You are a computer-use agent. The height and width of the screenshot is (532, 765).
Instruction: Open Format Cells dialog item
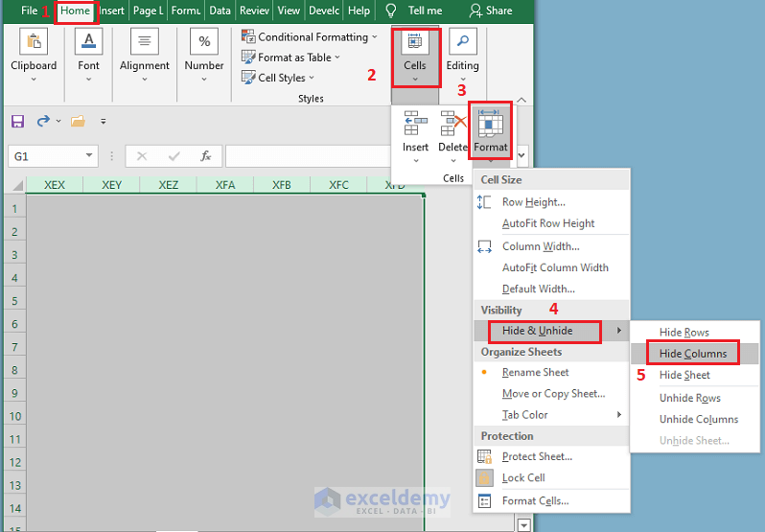tap(552, 500)
